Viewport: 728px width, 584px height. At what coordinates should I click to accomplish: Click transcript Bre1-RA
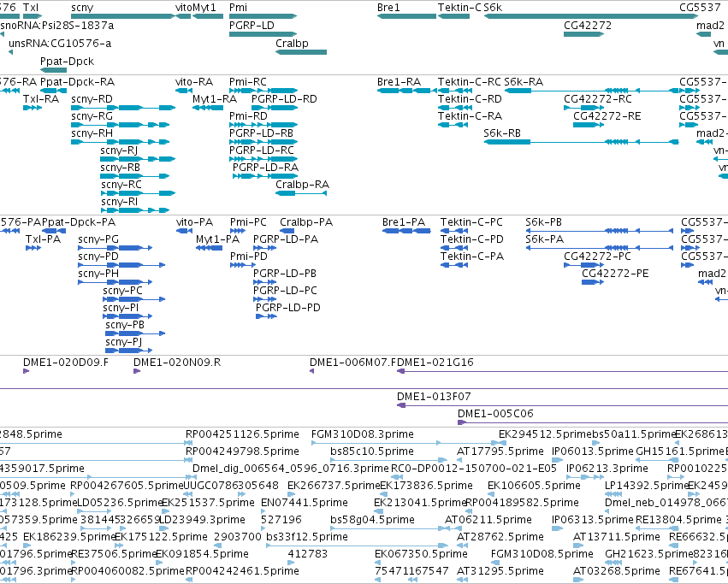(x=406, y=91)
